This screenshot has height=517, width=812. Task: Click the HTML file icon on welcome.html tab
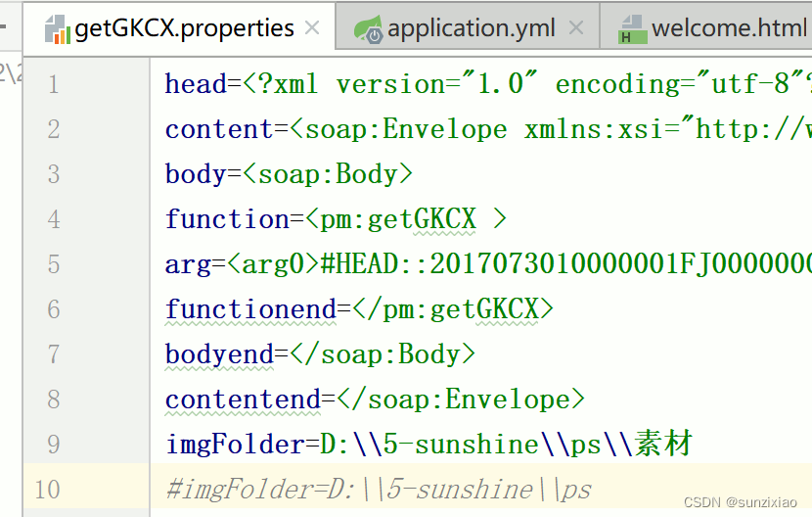coord(632,29)
